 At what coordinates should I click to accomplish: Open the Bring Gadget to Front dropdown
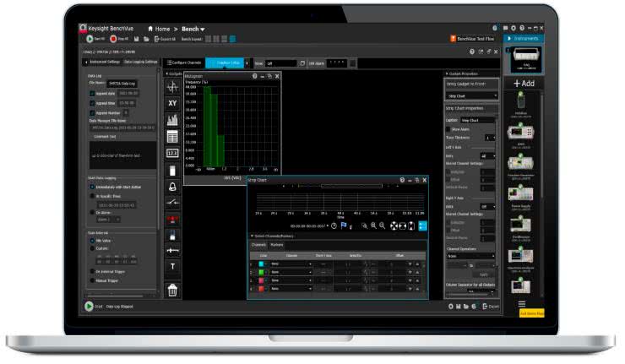pyautogui.click(x=471, y=97)
